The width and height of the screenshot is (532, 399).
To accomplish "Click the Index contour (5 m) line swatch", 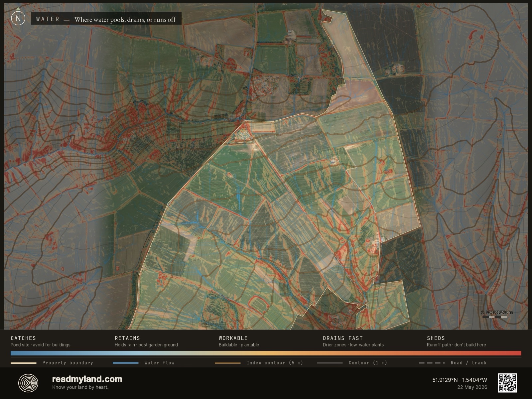I will 228,363.
